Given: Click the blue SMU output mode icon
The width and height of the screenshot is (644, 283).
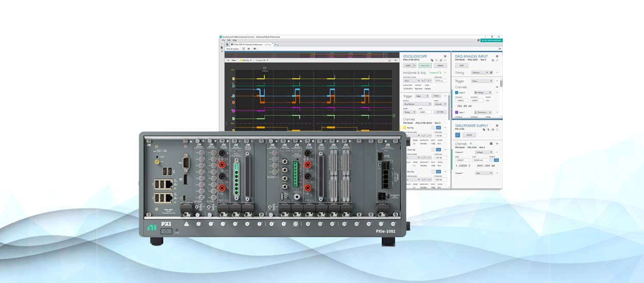Looking at the screenshot, I should tap(457, 135).
